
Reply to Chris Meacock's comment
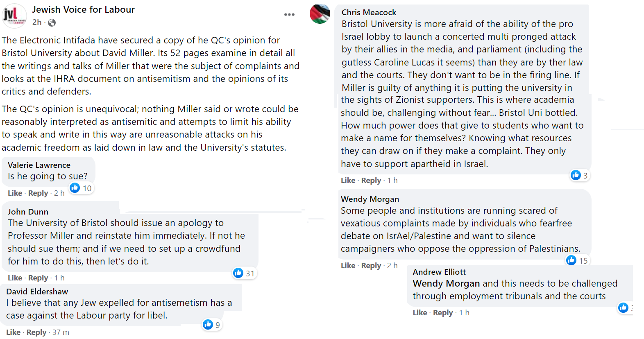point(371,181)
